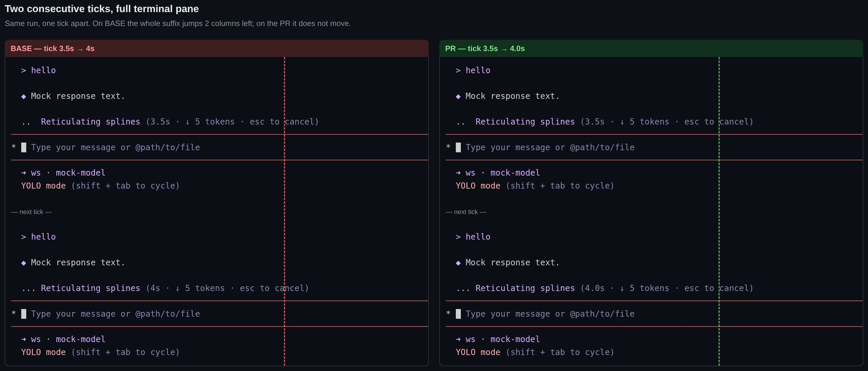Select the 'PR — tick 3.5s → 4.0s' pane header
Screen dimensions: 868x371
pos(651,49)
